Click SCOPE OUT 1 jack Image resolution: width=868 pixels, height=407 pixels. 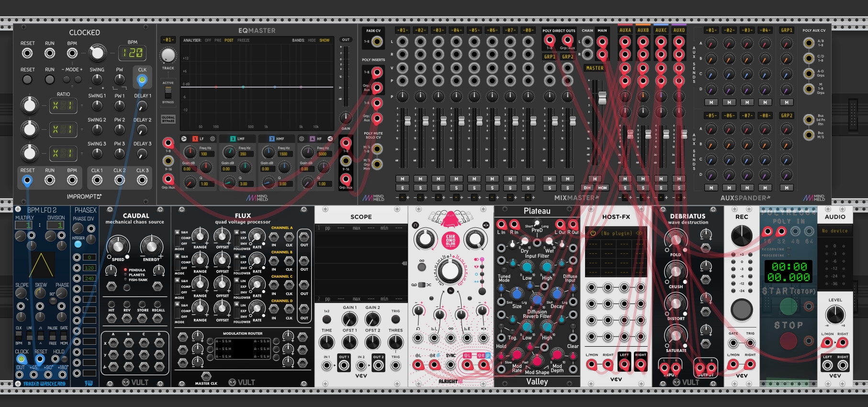coord(344,366)
